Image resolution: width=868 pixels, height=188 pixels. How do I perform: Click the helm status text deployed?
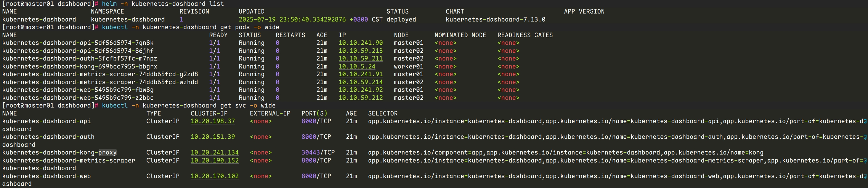pos(401,19)
